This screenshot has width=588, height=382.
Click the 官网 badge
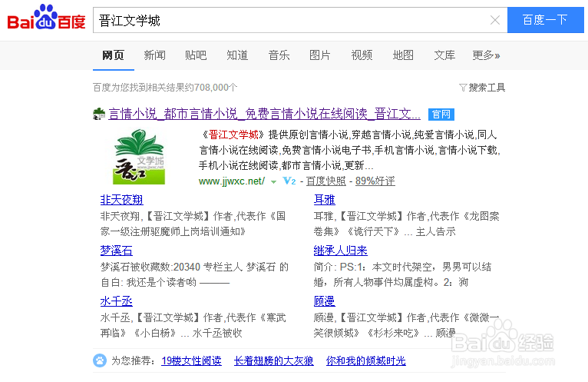(x=441, y=115)
